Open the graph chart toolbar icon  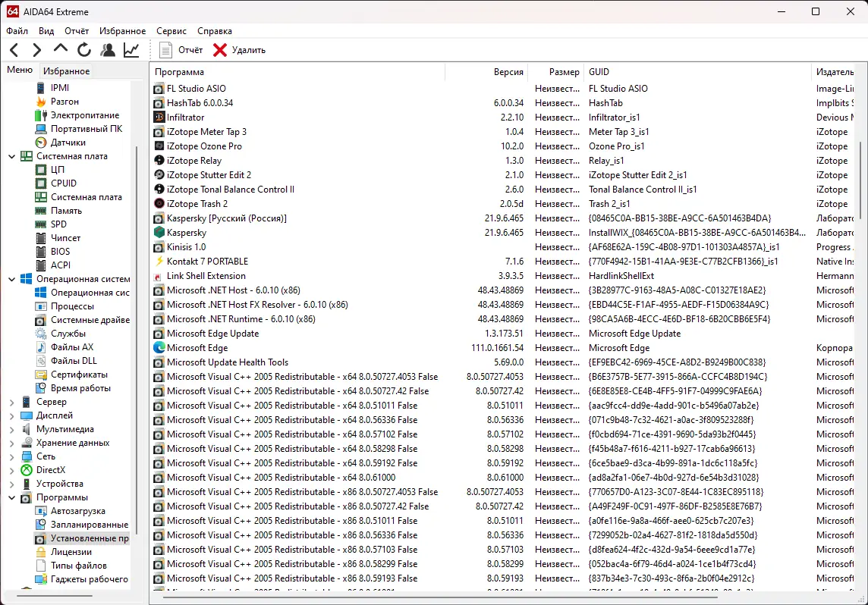131,50
